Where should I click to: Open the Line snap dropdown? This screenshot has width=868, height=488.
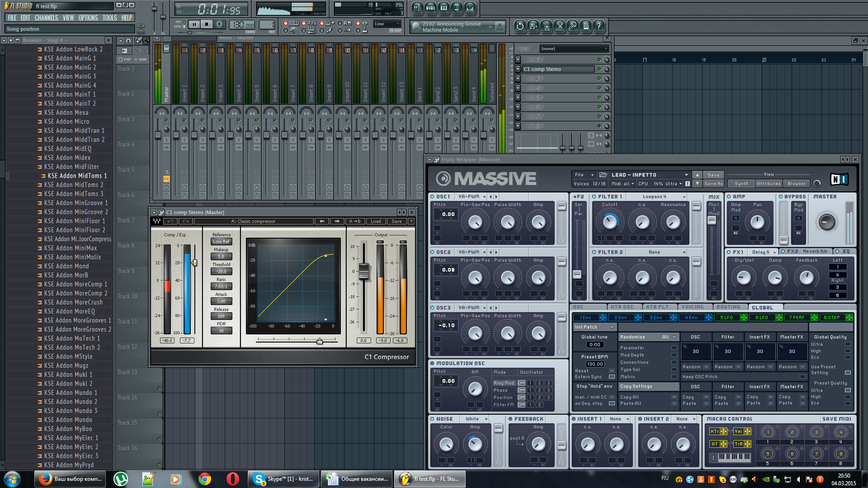[388, 24]
